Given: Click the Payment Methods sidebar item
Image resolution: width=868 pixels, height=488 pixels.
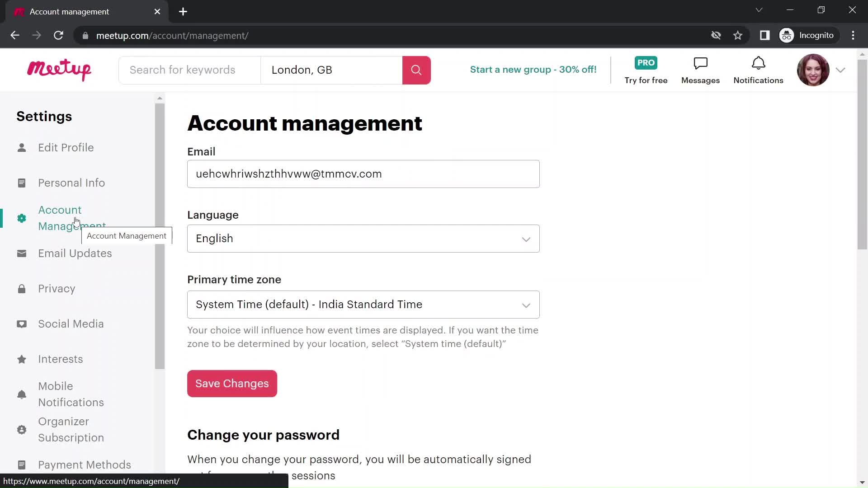Looking at the screenshot, I should [85, 464].
